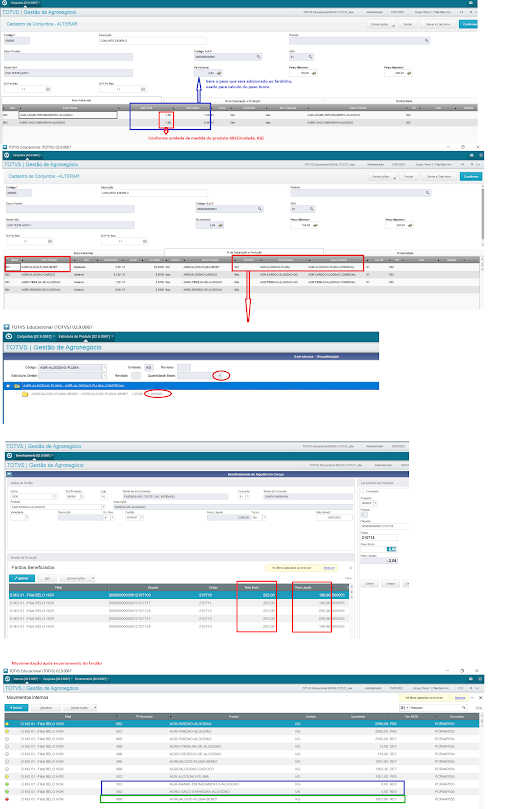The image size is (512, 809).
Task: Click Alterar button under Fardos Beneficiados
Action: tap(22, 578)
